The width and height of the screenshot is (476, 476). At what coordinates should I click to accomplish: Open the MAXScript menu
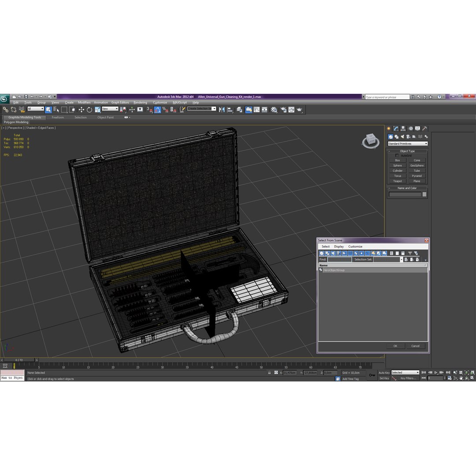tap(180, 103)
